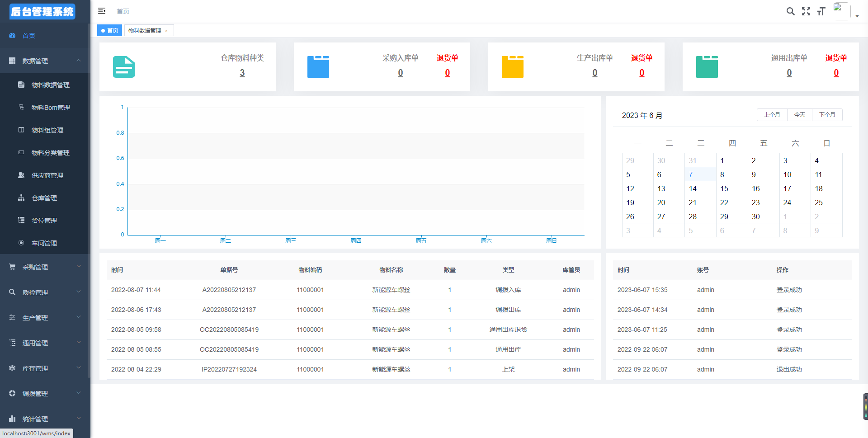The width and height of the screenshot is (868, 438).
Task: Switch to the 首页 tab
Action: [109, 30]
